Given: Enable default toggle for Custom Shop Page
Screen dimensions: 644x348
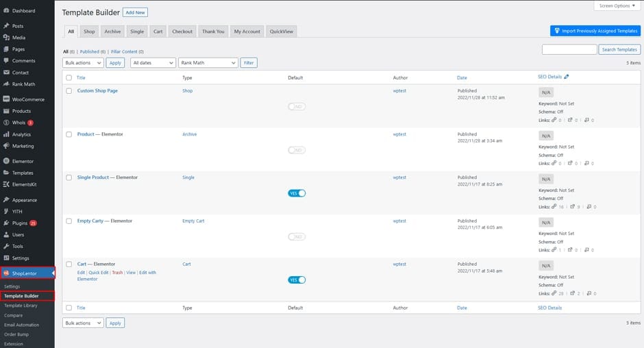Looking at the screenshot, I should pos(297,106).
